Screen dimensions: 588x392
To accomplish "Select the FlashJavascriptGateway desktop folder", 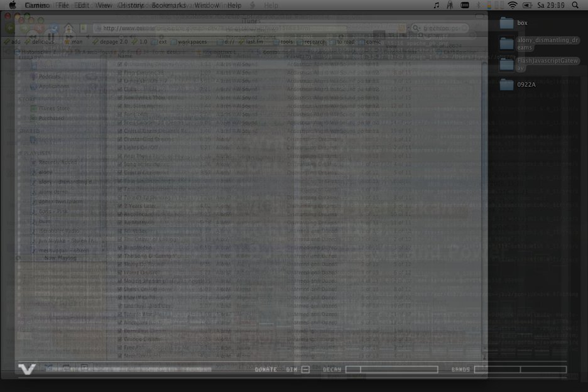I will click(539, 64).
